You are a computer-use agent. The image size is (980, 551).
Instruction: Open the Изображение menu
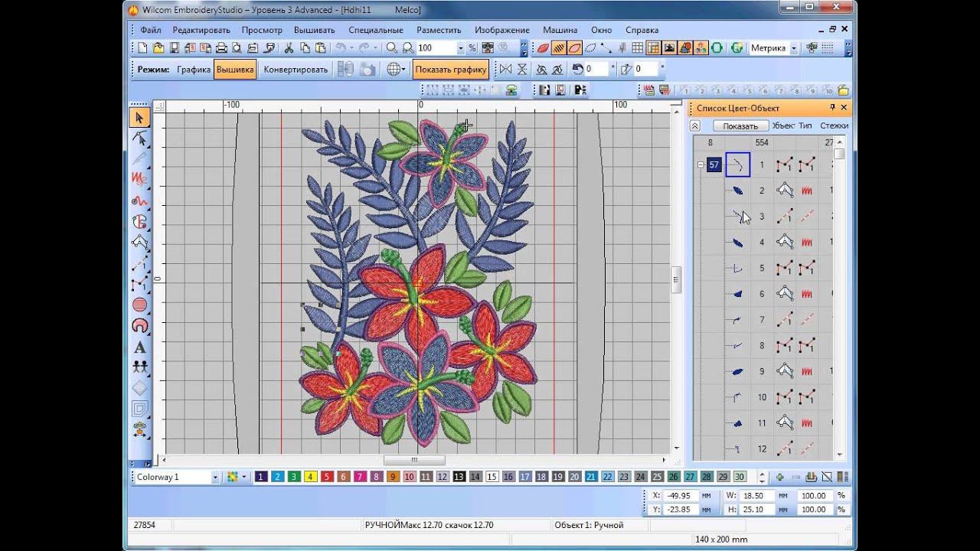click(501, 30)
